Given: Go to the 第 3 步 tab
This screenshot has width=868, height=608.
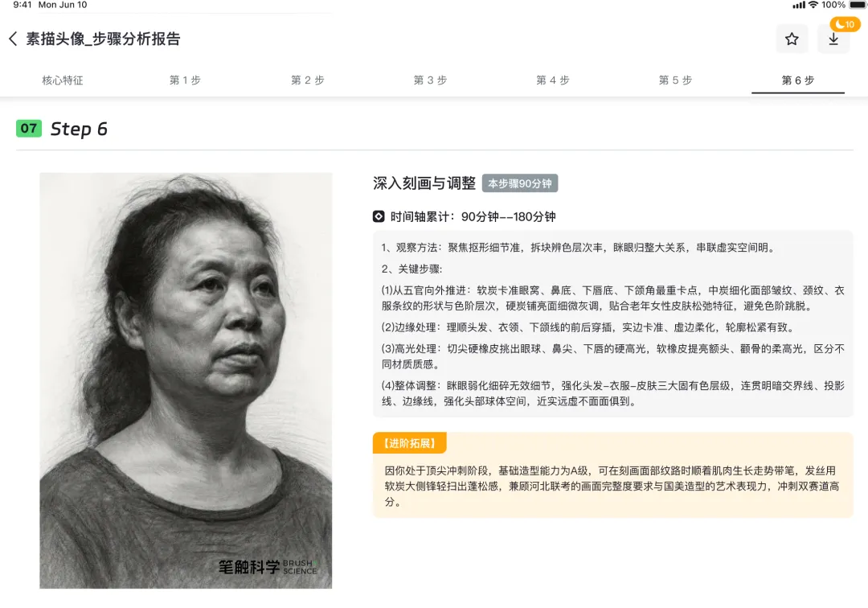Looking at the screenshot, I should (x=430, y=80).
